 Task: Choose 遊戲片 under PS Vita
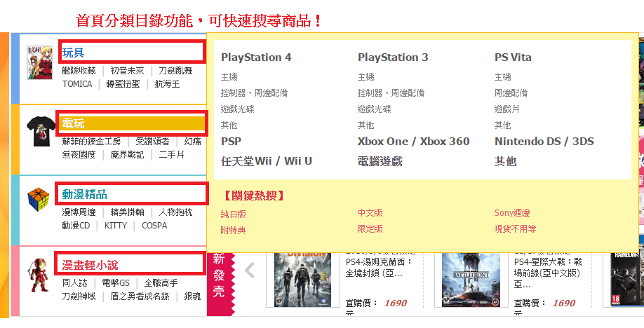(507, 109)
